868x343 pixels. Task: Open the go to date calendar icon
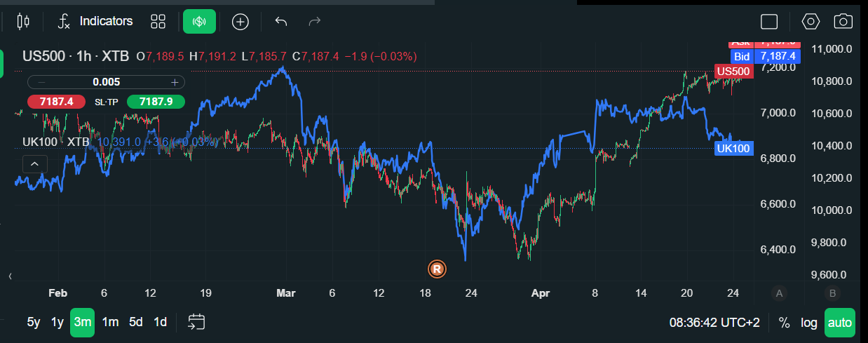pos(196,322)
